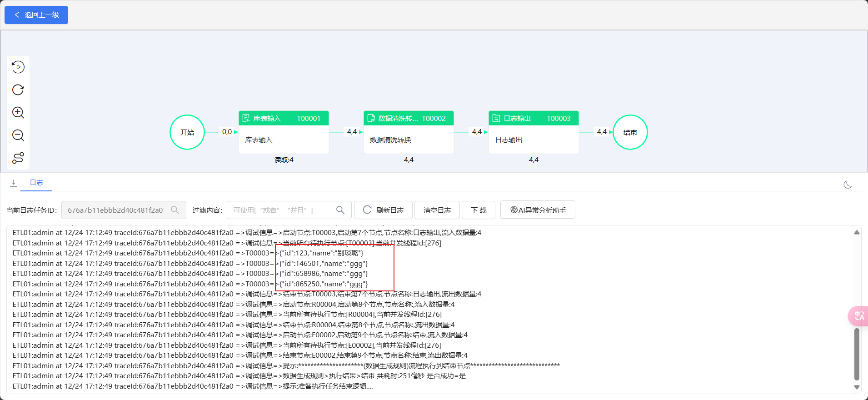This screenshot has width=868, height=400.
Task: Go back with 返回上一级 button
Action: (36, 15)
